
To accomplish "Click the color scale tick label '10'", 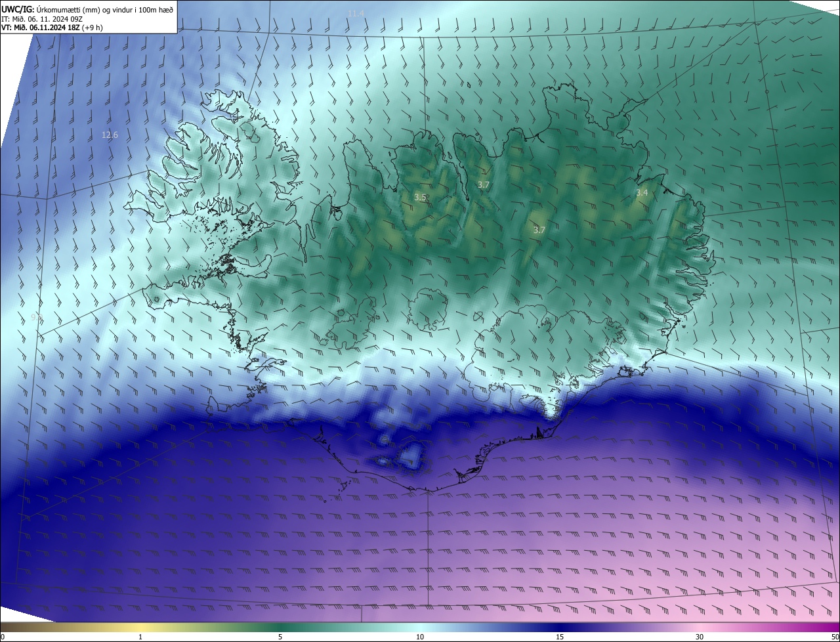I will pos(420,637).
